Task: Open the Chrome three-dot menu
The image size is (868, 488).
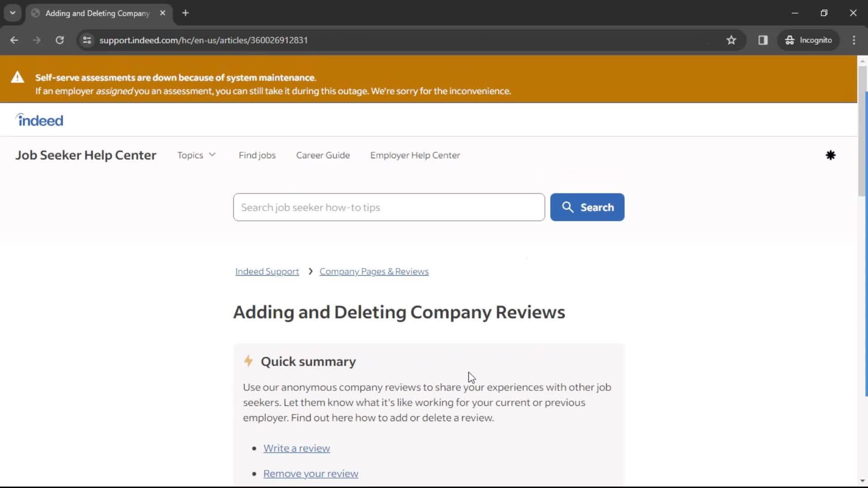Action: pos(854,40)
